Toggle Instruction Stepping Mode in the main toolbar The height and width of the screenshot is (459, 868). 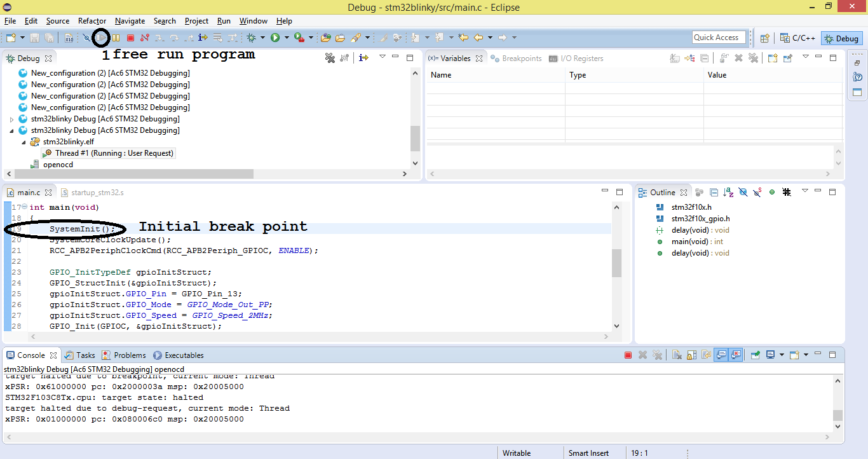click(203, 38)
